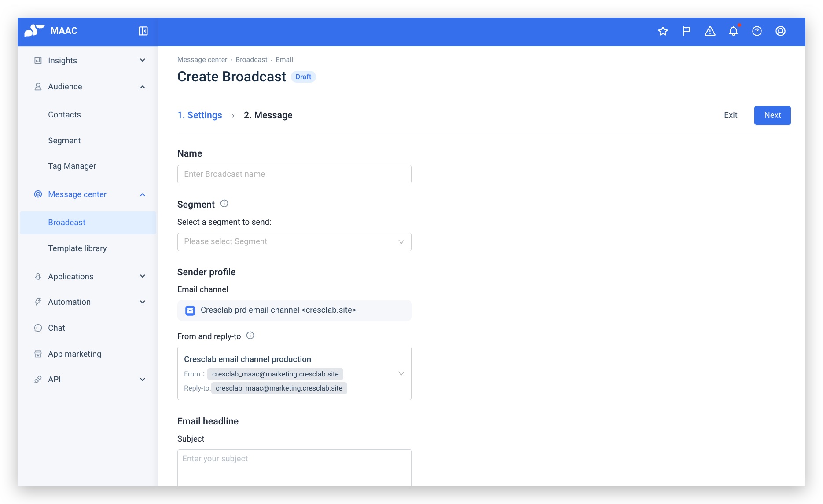Show Segment info tooltip icon
The image size is (823, 504).
pos(224,204)
